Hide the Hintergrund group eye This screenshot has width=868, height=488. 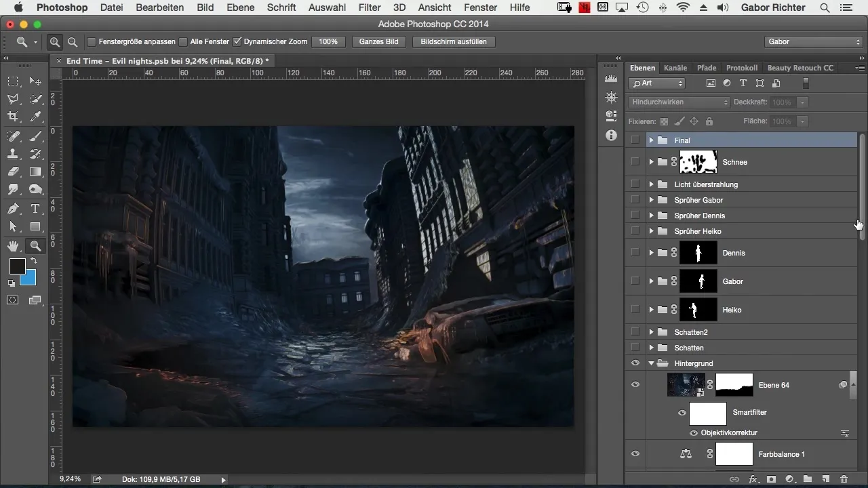(635, 363)
